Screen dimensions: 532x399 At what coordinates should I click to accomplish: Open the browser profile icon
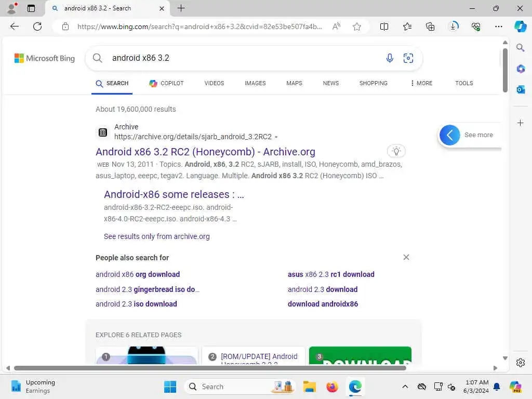pyautogui.click(x=12, y=8)
